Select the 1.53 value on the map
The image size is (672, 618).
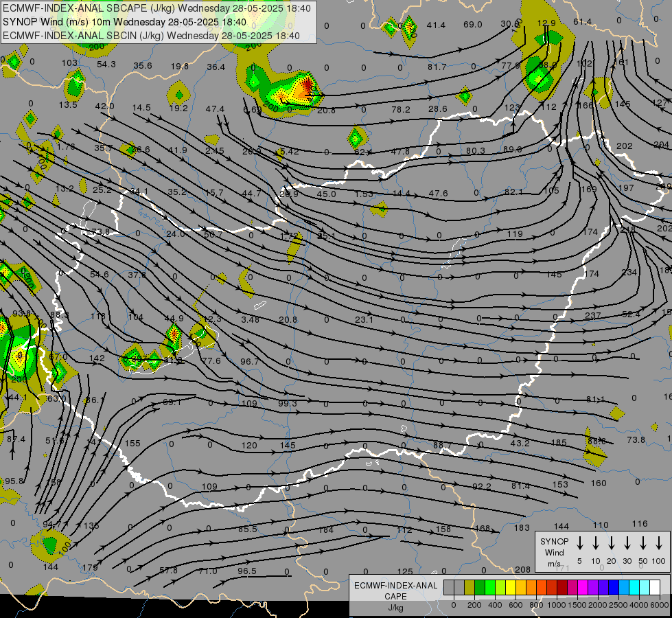pos(364,194)
